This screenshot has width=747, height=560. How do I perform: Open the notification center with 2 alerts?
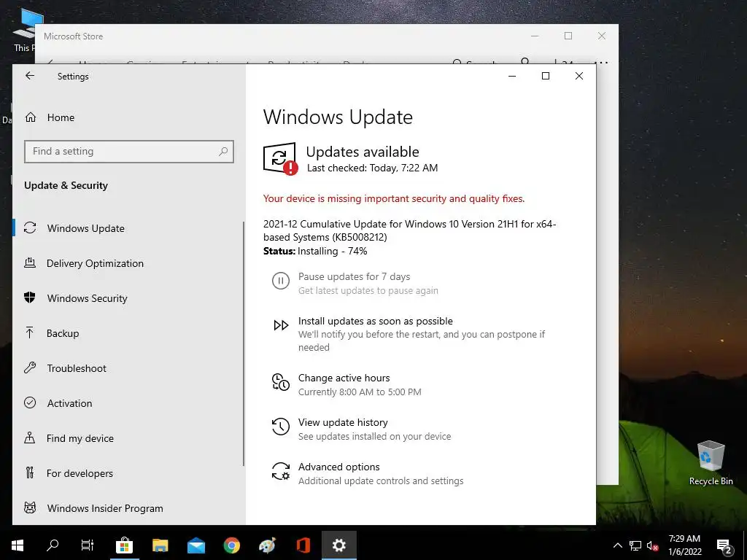click(724, 546)
